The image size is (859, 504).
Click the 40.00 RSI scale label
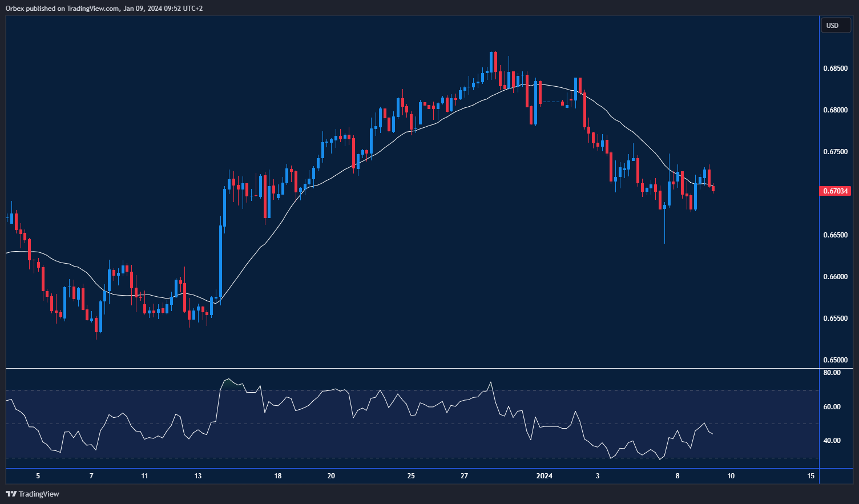coord(833,440)
